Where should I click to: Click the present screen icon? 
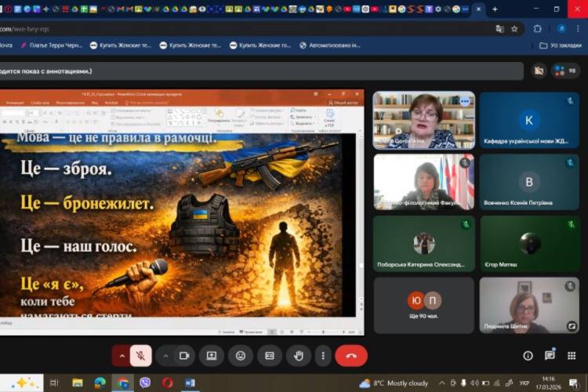[x=212, y=355]
